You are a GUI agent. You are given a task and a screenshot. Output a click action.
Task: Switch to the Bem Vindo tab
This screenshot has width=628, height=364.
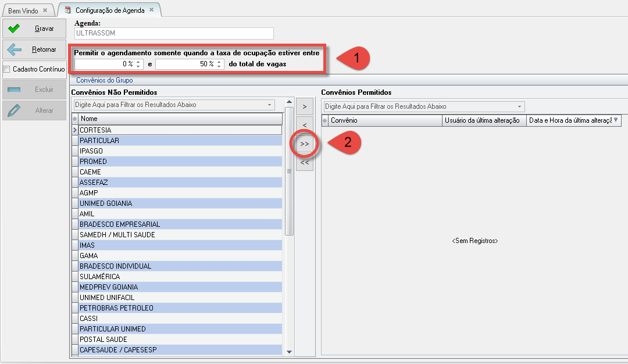tap(23, 10)
